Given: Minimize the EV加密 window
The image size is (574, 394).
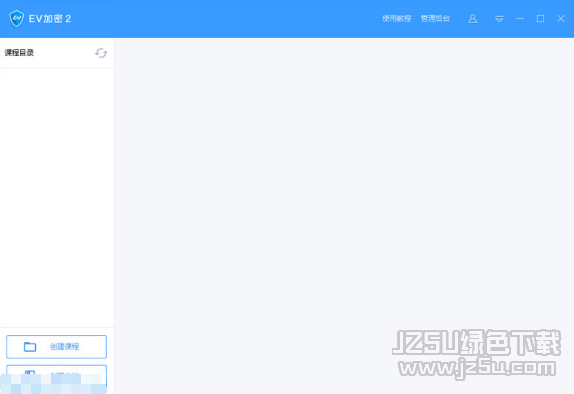Looking at the screenshot, I should (x=520, y=19).
